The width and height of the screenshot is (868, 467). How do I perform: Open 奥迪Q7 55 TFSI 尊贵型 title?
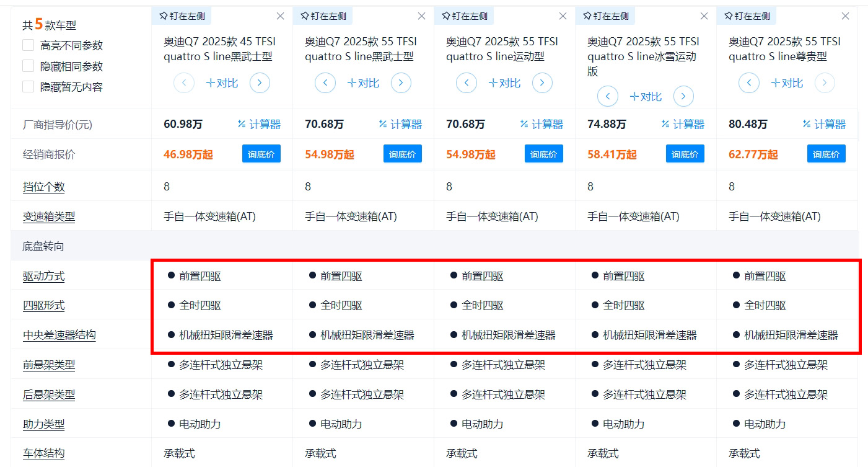(x=784, y=49)
